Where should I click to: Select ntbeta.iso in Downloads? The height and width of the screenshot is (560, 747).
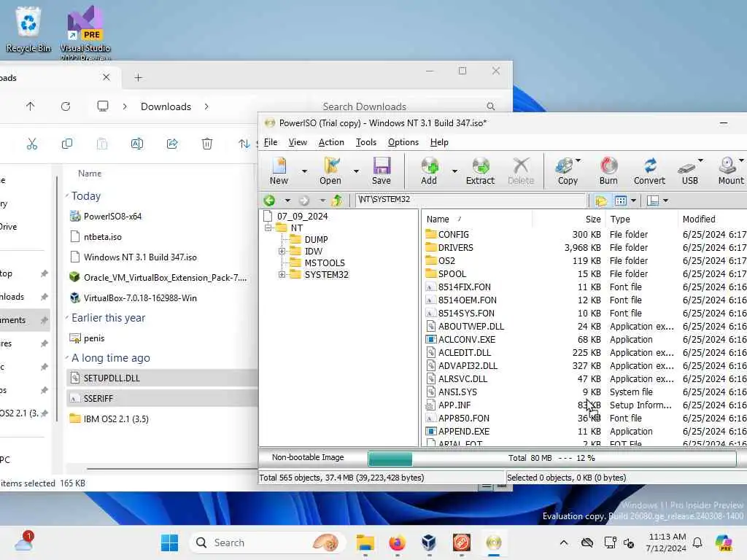(x=102, y=237)
